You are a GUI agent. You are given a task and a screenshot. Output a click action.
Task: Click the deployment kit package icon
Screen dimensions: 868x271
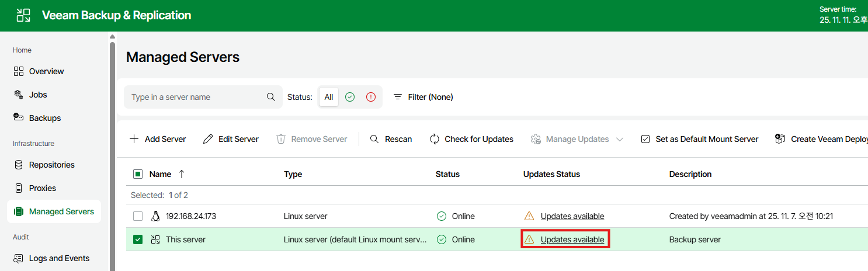click(x=780, y=139)
